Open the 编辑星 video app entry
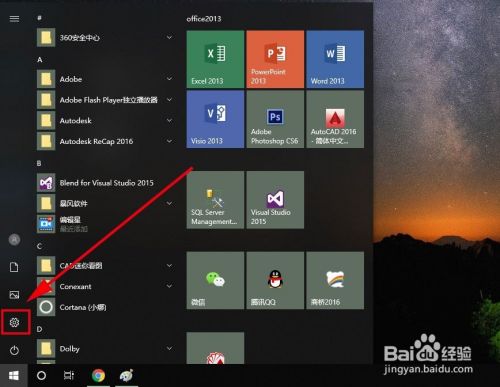This screenshot has width=500, height=387. 106,224
